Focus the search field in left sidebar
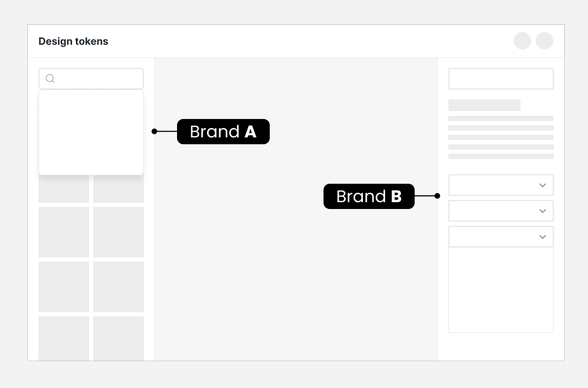 [x=91, y=79]
